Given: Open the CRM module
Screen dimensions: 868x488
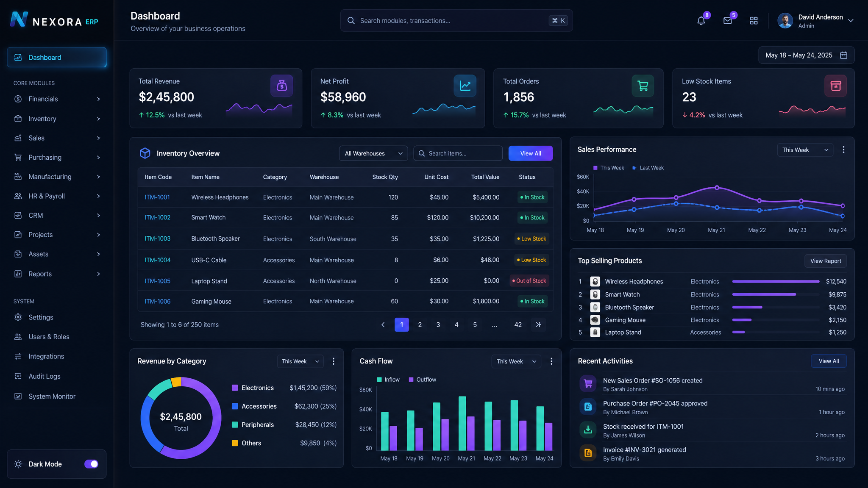Looking at the screenshot, I should [57, 216].
